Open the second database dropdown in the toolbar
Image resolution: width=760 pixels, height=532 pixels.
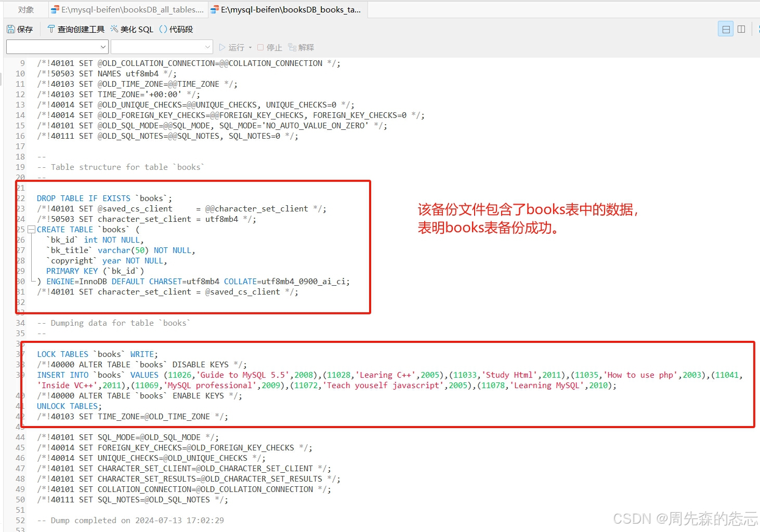coord(162,47)
